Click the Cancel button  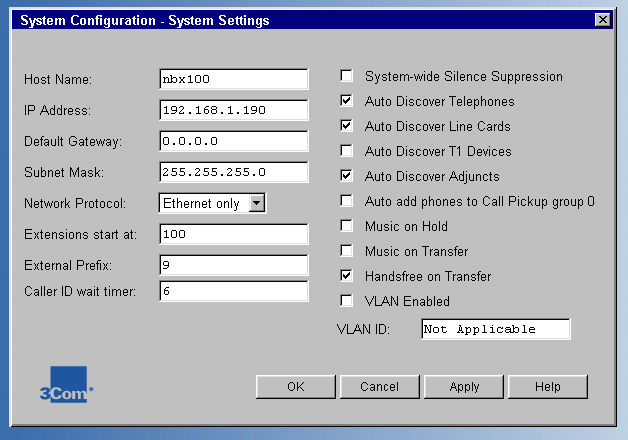point(379,386)
